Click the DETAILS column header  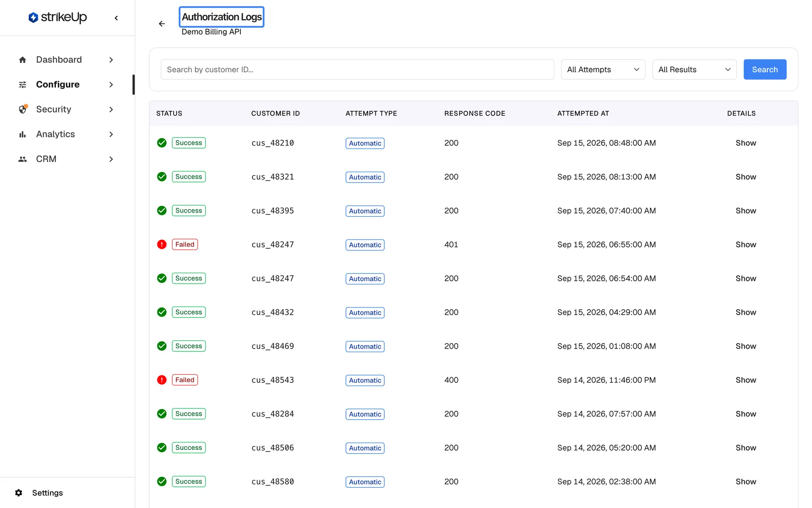[741, 113]
